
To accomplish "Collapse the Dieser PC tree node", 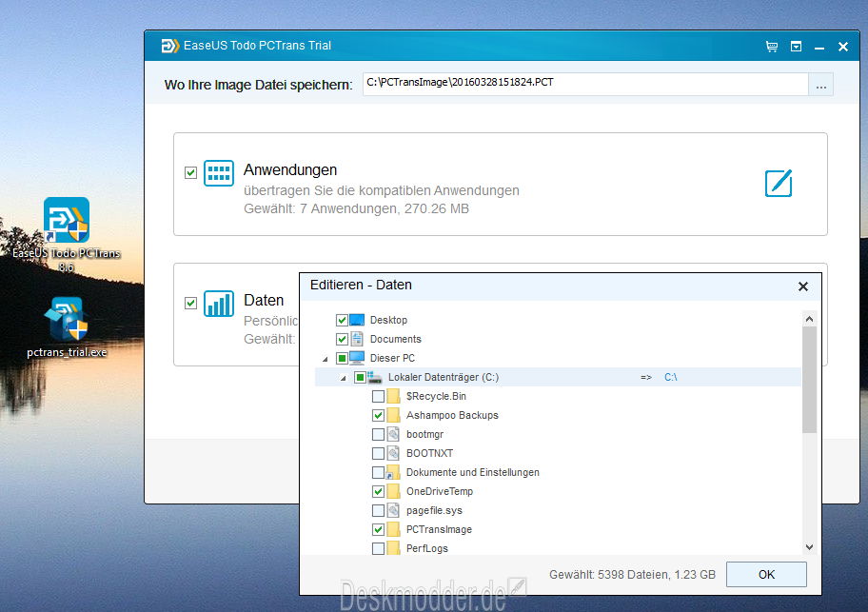I will pyautogui.click(x=325, y=359).
